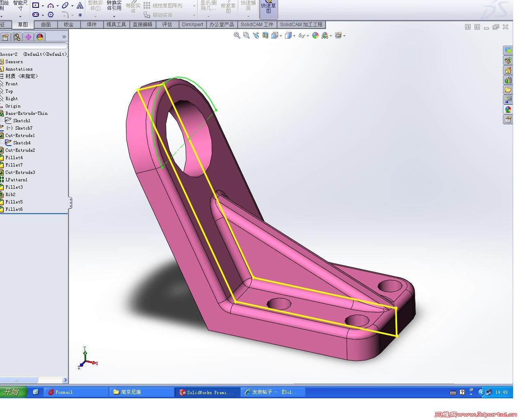Click the Zoom to Area icon
The height and width of the screenshot is (420, 525).
pyautogui.click(x=246, y=36)
